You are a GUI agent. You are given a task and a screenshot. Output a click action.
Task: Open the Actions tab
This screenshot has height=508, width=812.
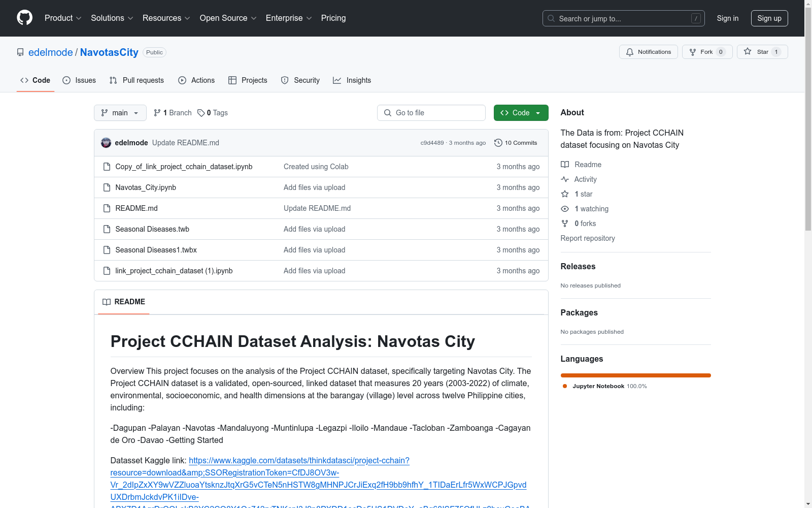pos(196,80)
